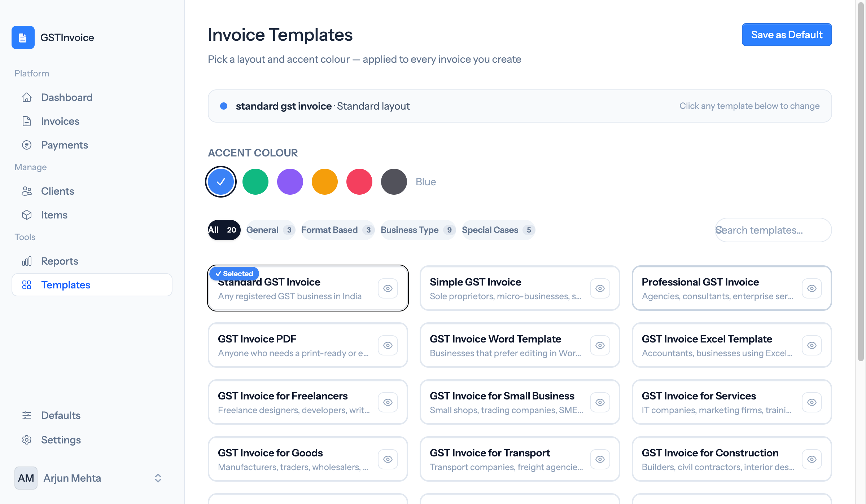This screenshot has height=504, width=866.
Task: Open Invoices page
Action: (92, 121)
